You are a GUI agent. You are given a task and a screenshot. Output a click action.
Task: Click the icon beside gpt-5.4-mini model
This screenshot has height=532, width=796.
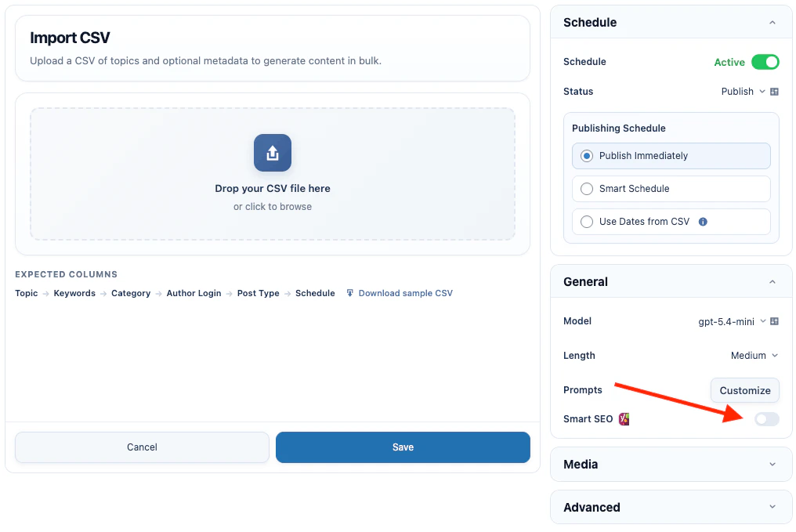tap(774, 320)
